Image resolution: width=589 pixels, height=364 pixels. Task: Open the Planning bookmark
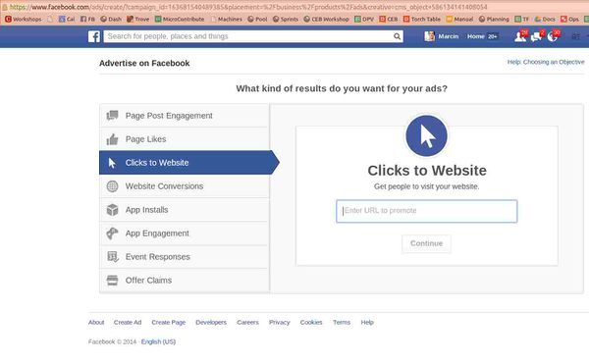point(494,19)
